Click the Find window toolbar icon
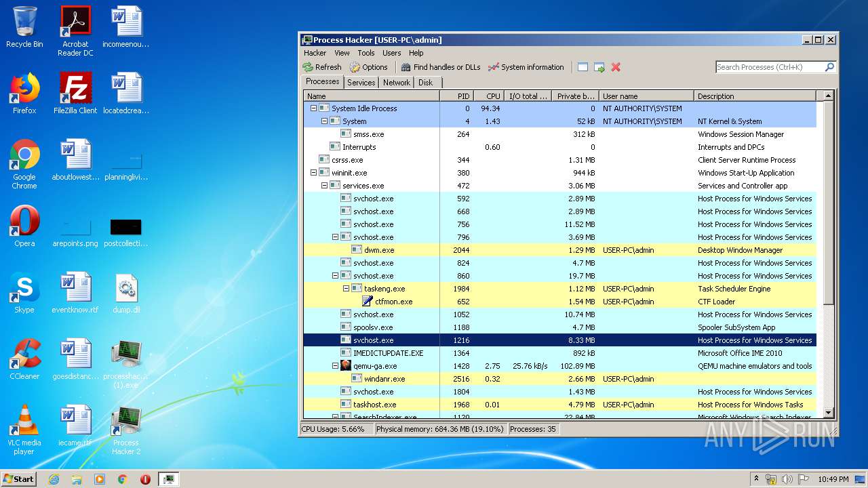This screenshot has height=488, width=868. coord(583,67)
